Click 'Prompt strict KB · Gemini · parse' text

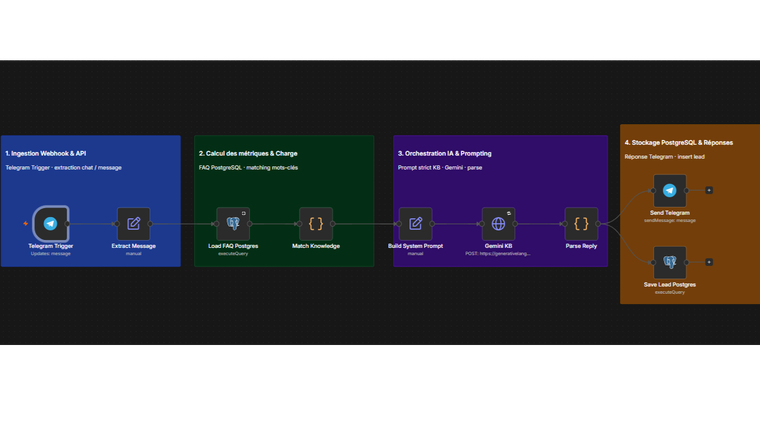[440, 168]
